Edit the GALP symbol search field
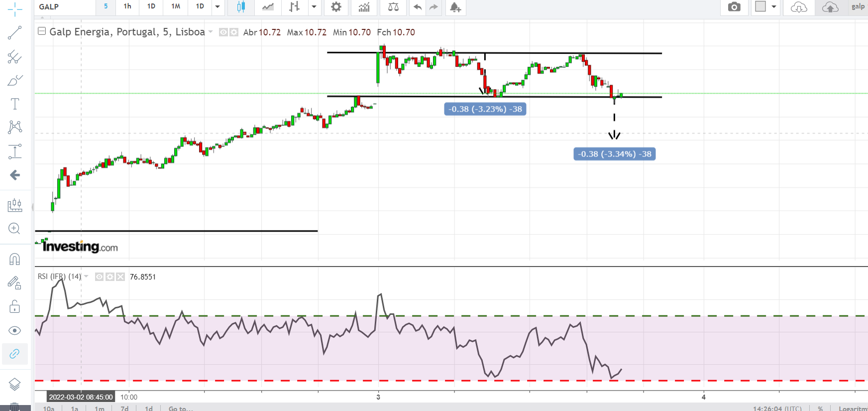868x411 pixels. coord(66,6)
